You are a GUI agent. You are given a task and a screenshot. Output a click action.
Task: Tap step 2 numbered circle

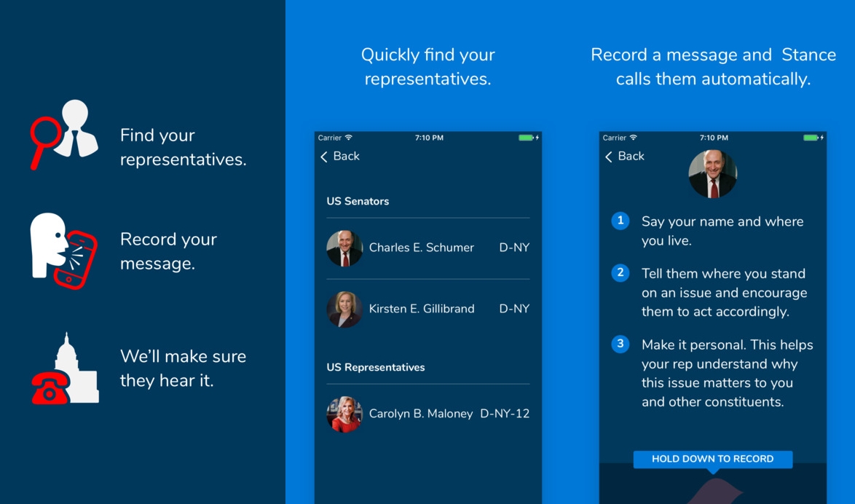(620, 273)
